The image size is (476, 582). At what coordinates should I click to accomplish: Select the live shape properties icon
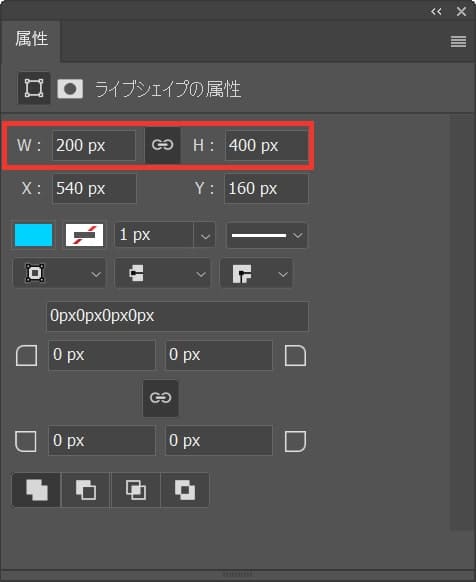34,88
